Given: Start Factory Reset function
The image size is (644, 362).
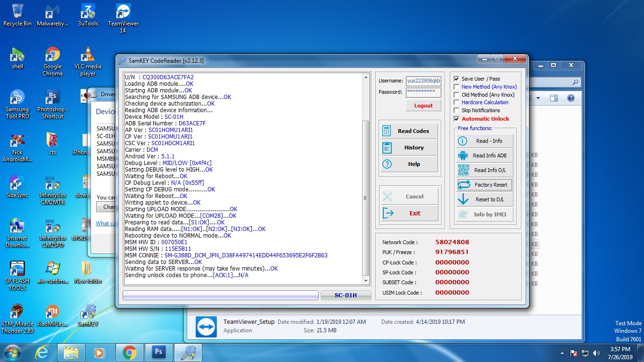Looking at the screenshot, I should (x=484, y=185).
